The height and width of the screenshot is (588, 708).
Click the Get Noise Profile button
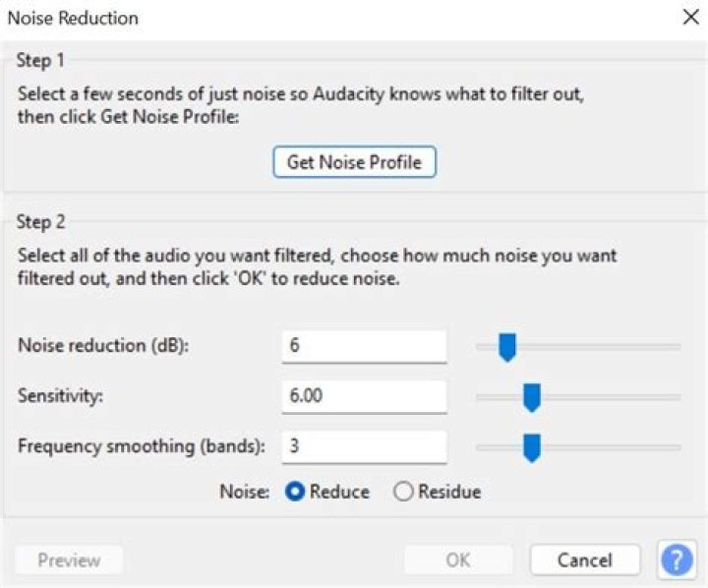pos(354,162)
